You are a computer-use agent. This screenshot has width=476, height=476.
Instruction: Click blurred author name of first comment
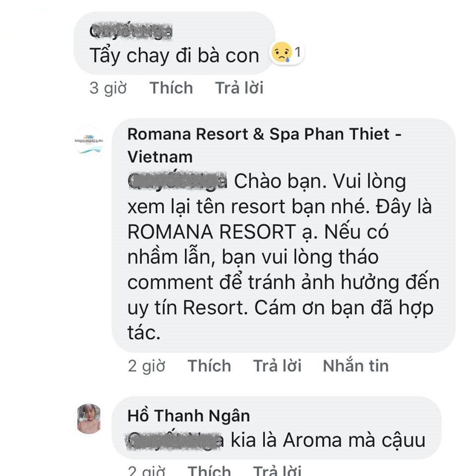(131, 31)
